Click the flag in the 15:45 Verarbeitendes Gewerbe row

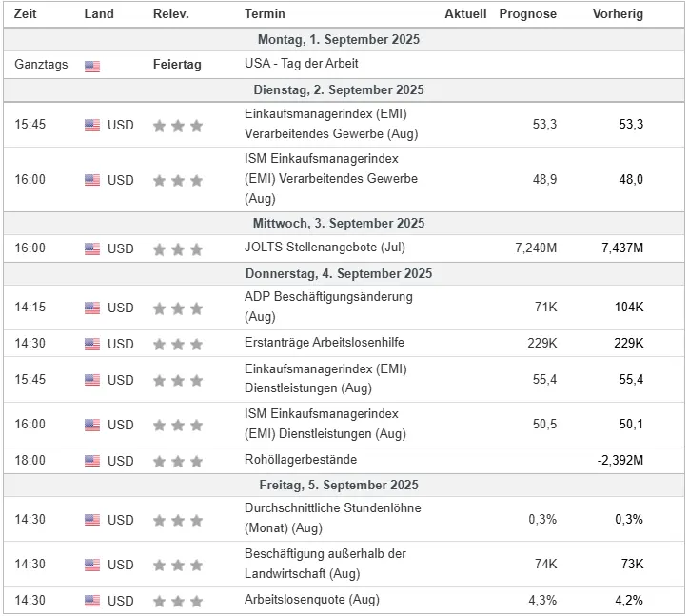(x=92, y=126)
